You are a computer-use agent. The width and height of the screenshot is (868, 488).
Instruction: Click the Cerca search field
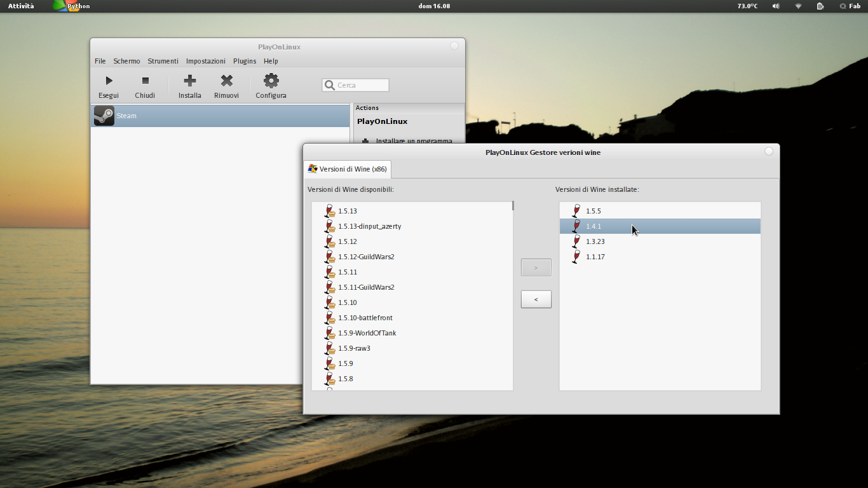355,85
